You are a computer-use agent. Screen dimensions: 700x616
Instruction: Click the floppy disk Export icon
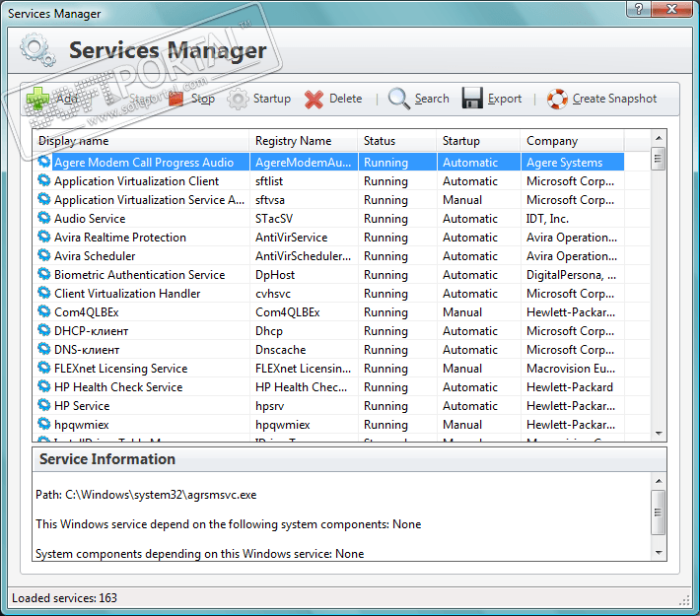472,99
